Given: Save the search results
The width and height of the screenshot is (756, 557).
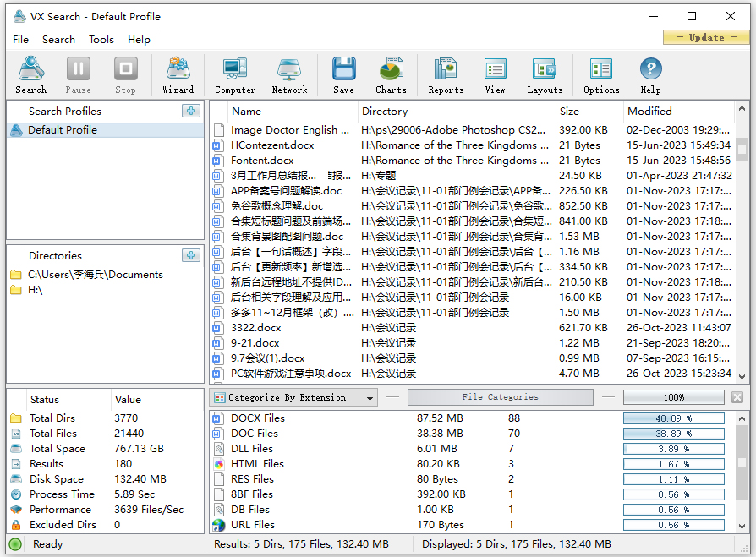Looking at the screenshot, I should tap(343, 75).
